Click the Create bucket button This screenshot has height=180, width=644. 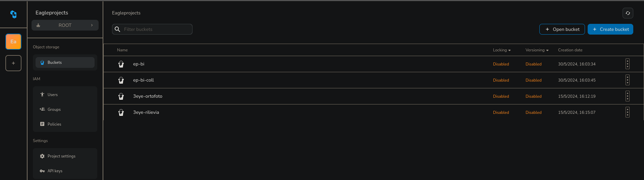[610, 29]
